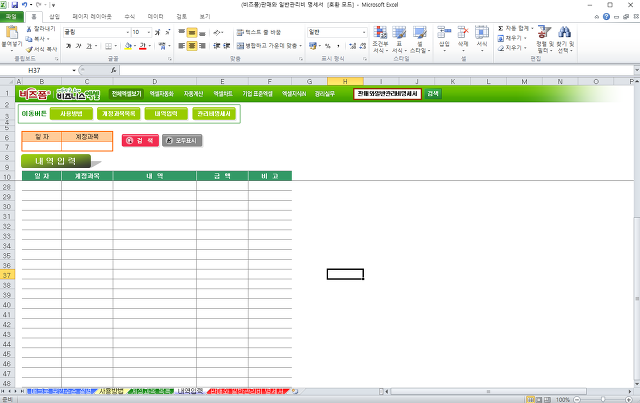This screenshot has width=640, height=403.
Task: Click green 검색 button next to search box
Action: (433, 94)
